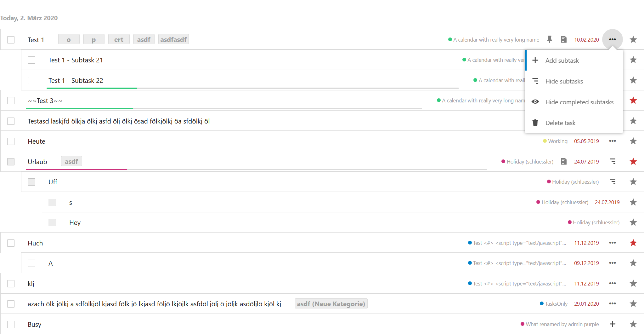Screen dimensions: 644x334
Task: Open the options menu for klj
Action: tap(613, 283)
